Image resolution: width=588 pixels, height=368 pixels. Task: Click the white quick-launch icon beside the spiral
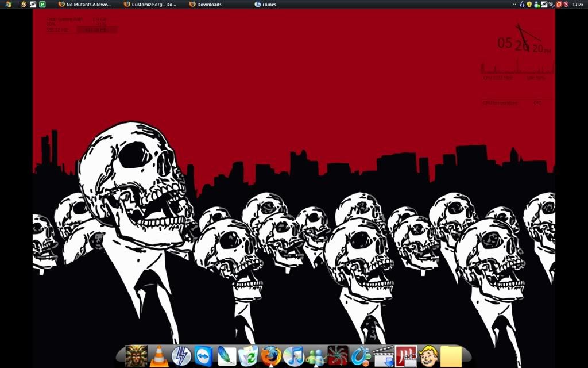click(x=33, y=5)
